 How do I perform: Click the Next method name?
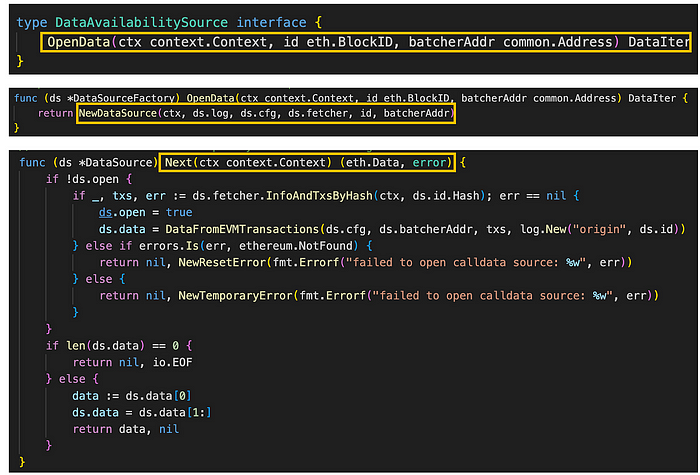178,162
